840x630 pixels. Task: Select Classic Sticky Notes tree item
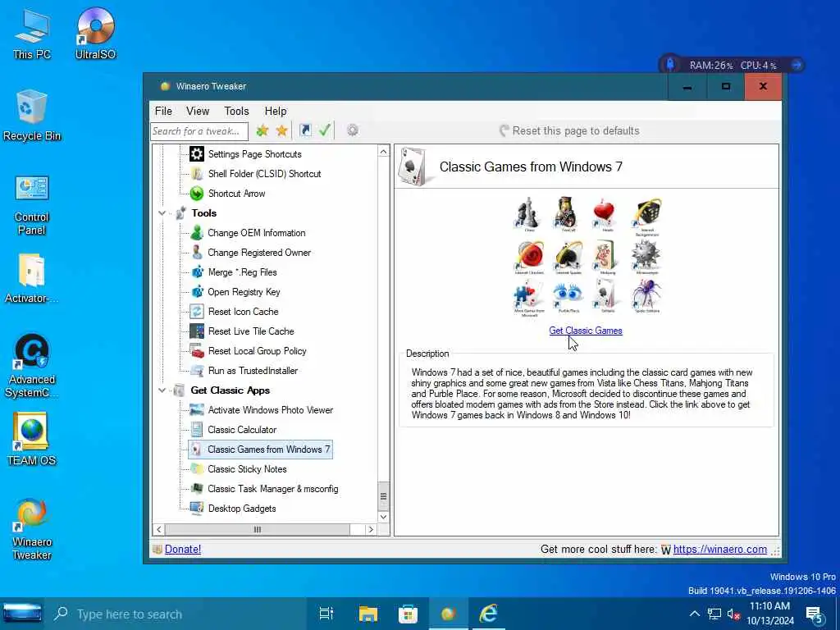click(x=247, y=468)
